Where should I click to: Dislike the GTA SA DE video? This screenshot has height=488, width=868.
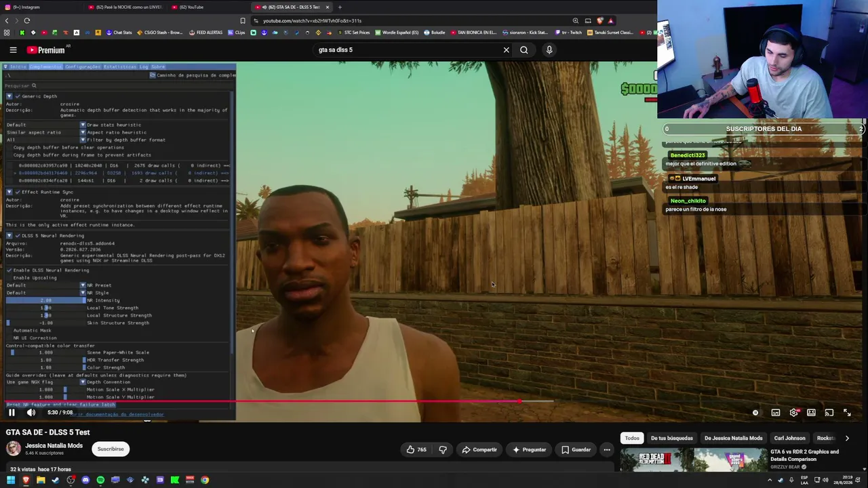443,449
